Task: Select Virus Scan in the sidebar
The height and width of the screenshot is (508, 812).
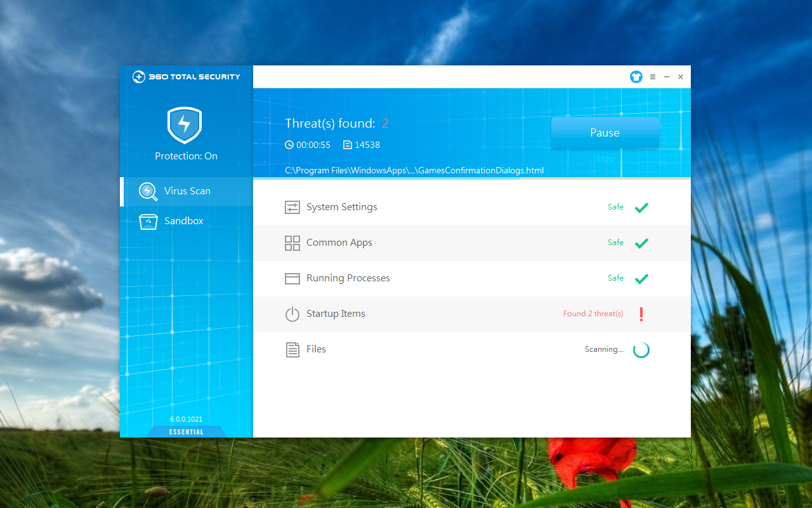Action: (x=187, y=191)
